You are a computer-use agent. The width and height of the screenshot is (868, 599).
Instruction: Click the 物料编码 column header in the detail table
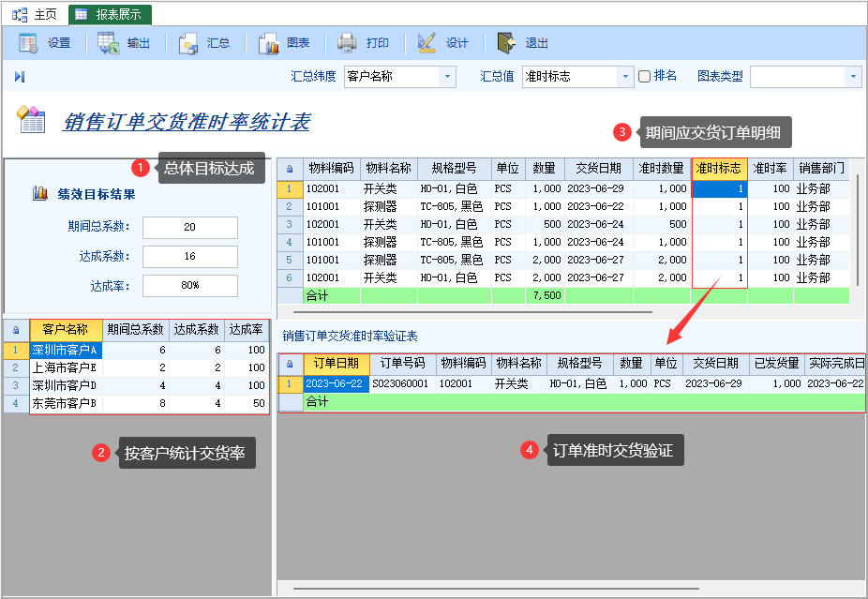pos(332,169)
